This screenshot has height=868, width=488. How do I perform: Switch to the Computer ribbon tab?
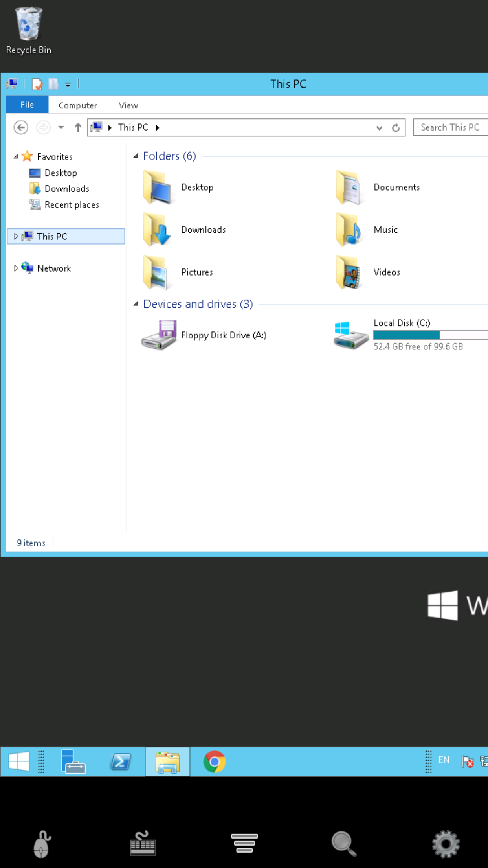tap(78, 105)
